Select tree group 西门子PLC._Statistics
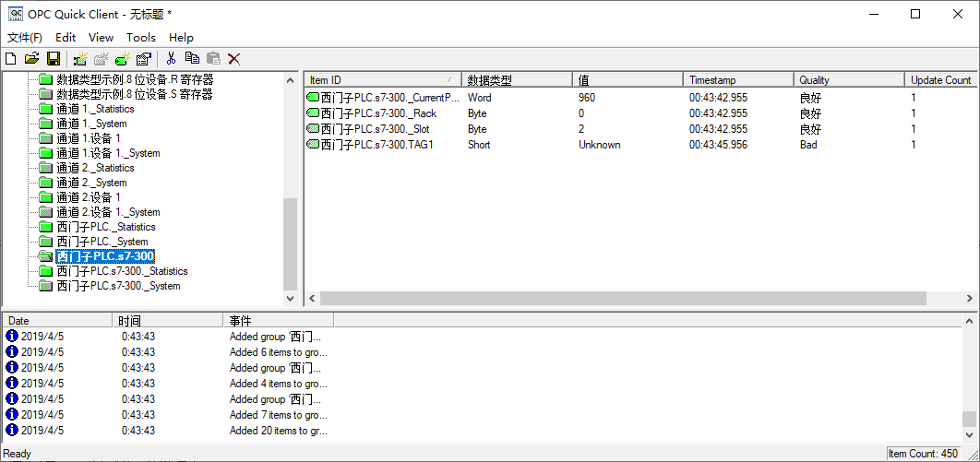Viewport: 980px width, 462px height. 106,227
